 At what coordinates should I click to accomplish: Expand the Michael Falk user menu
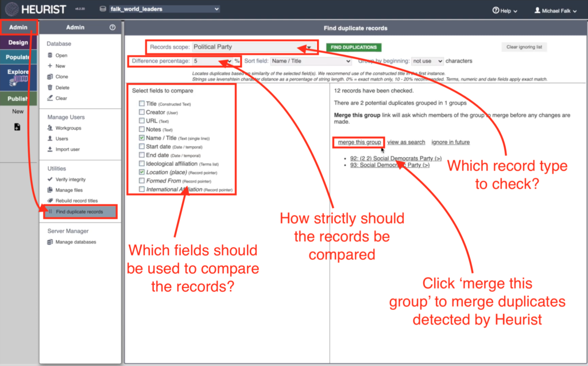point(555,11)
